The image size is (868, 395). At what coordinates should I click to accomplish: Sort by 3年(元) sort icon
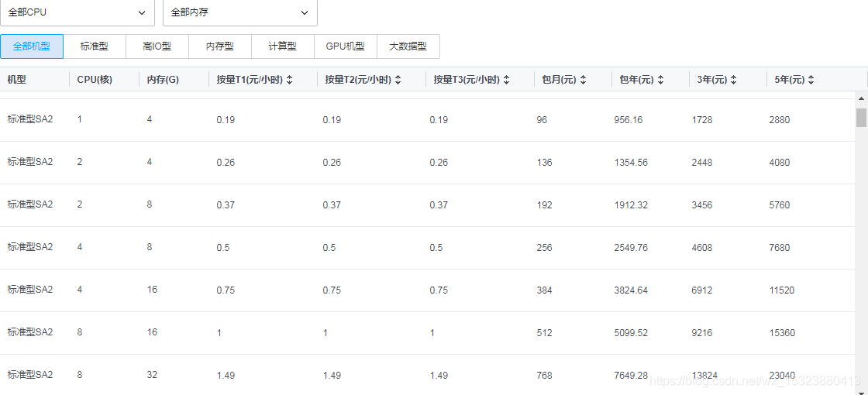click(x=733, y=80)
